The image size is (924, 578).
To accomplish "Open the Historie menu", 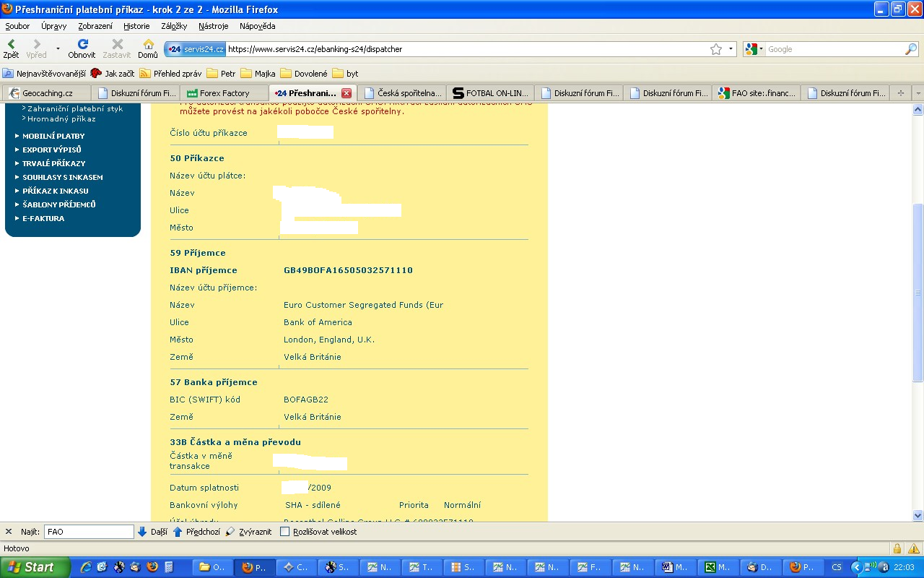I will 136,26.
